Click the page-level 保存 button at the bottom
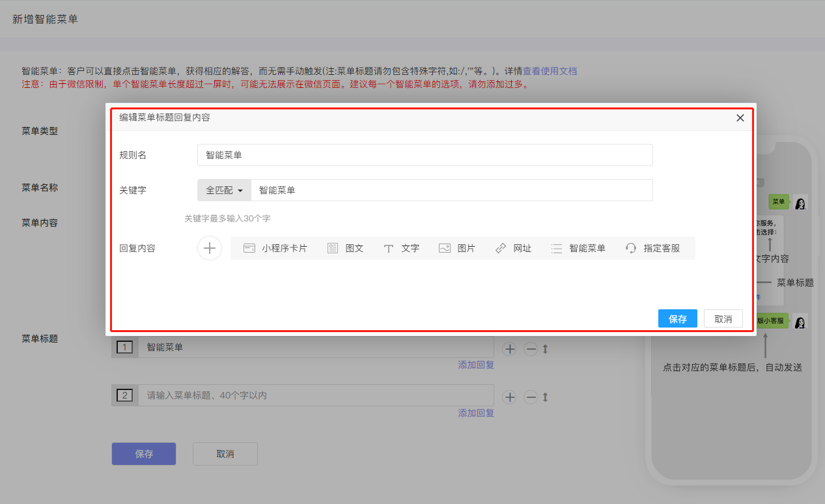The width and height of the screenshot is (825, 504). pyautogui.click(x=144, y=454)
